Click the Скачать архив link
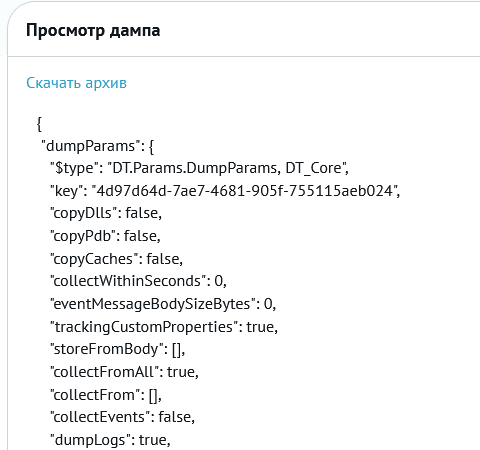The image size is (480, 450). tap(76, 83)
